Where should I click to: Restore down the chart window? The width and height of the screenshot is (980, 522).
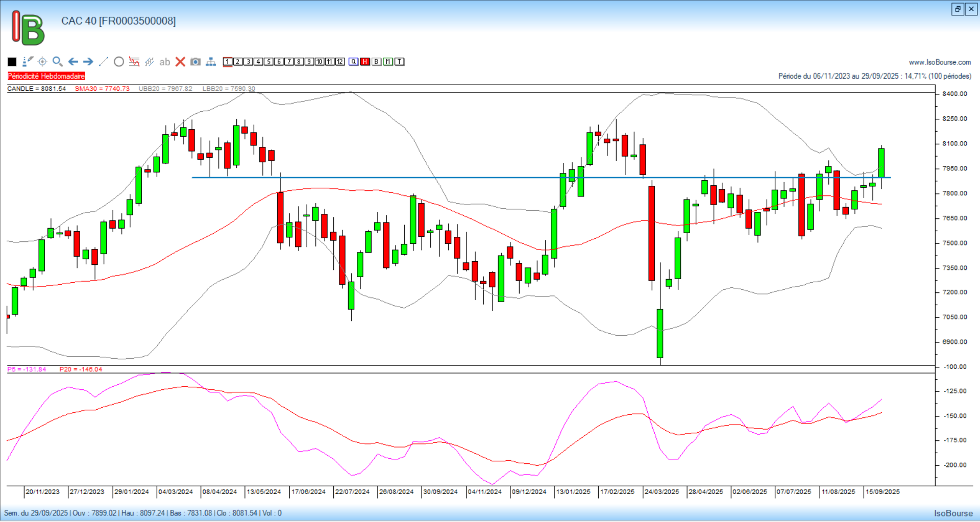[x=958, y=9]
